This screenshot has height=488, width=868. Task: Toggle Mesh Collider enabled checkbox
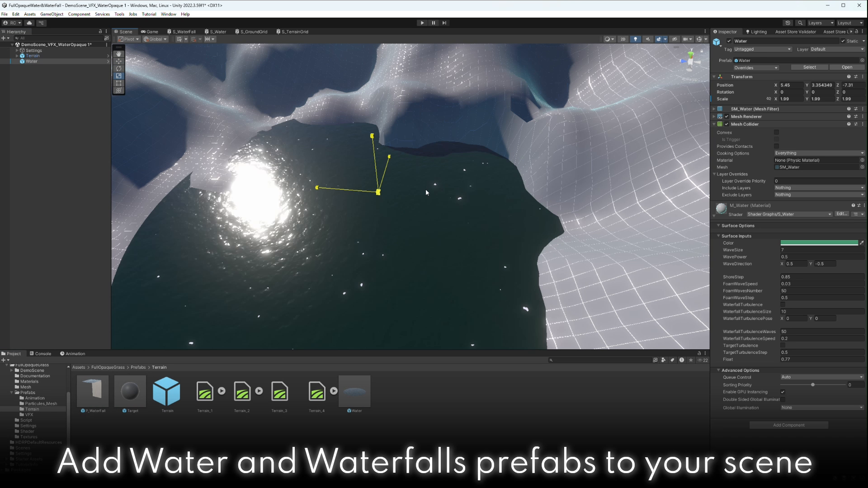tap(727, 124)
